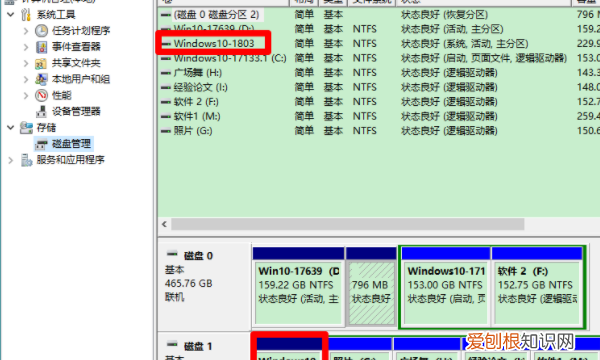
Task: Expand the 性能 node arrow
Action: 26,95
